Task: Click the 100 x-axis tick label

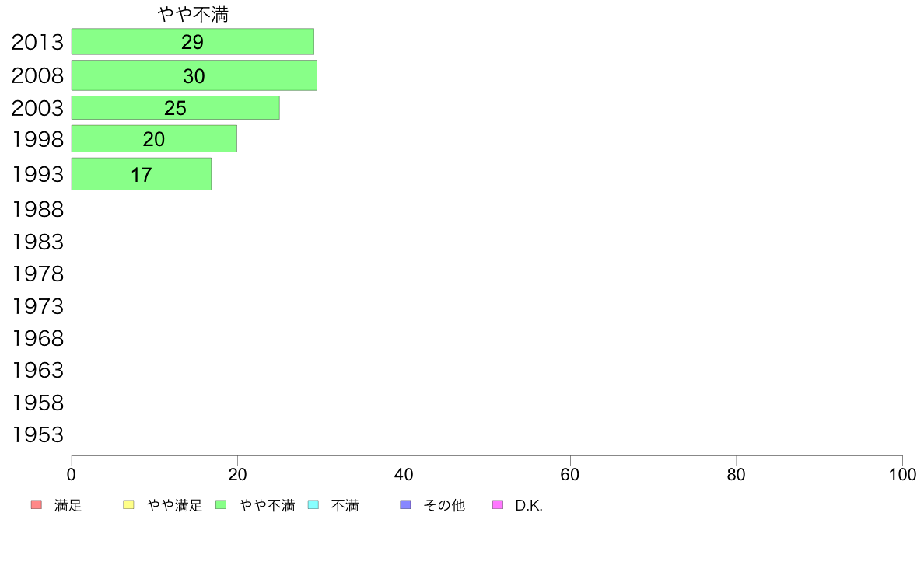Action: (x=902, y=475)
